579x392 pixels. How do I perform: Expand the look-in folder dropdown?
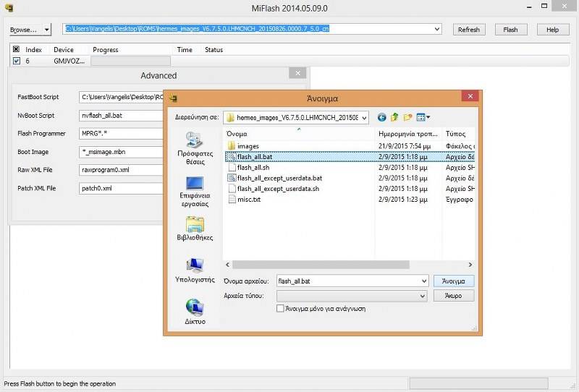pyautogui.click(x=363, y=117)
